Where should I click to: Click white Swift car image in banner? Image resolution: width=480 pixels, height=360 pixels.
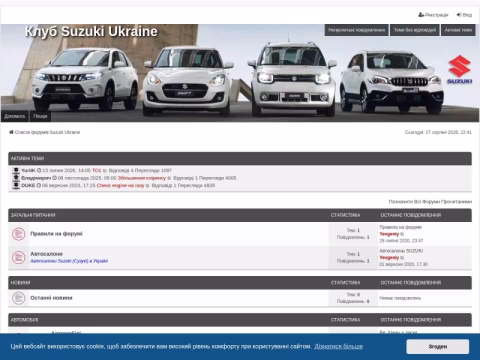(188, 81)
